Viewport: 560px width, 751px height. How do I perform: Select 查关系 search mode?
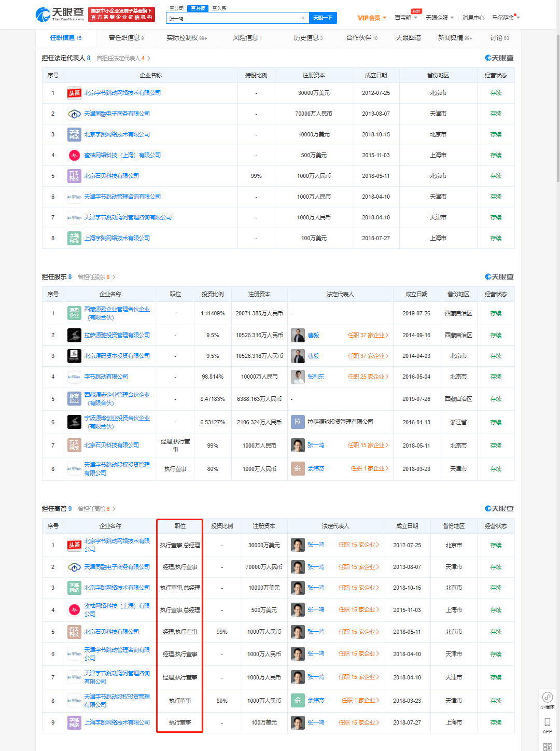[x=219, y=8]
